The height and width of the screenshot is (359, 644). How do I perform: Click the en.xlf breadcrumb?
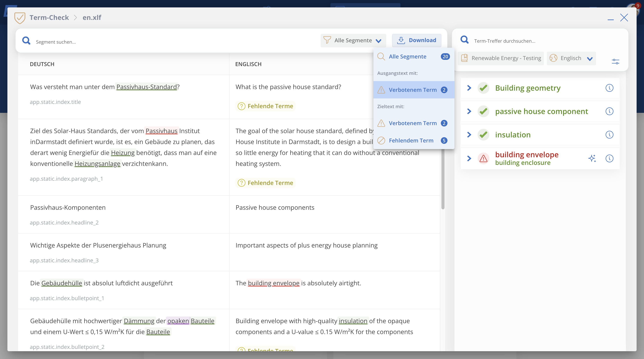coord(92,18)
